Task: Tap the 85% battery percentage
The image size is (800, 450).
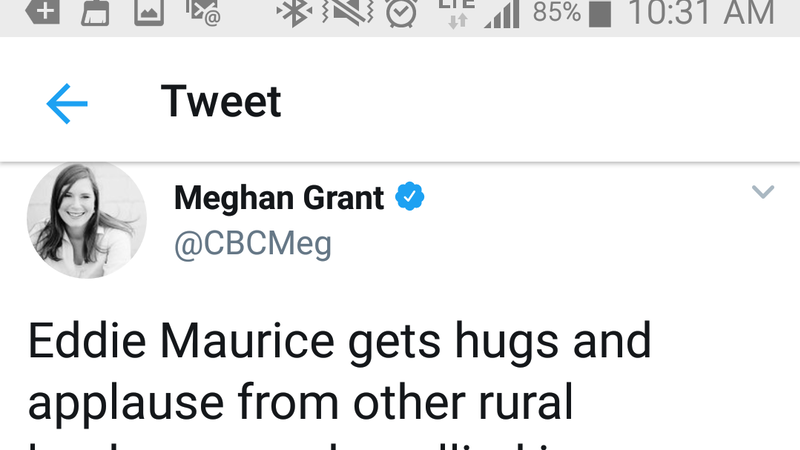Action: coord(558,13)
